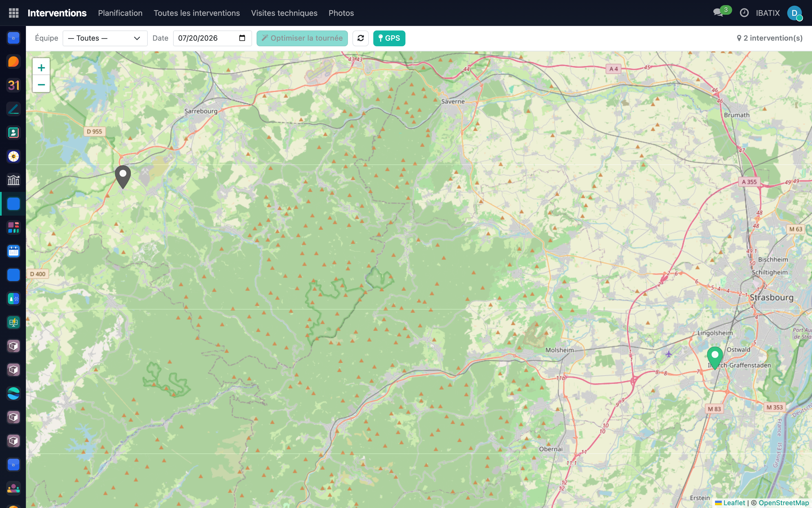Screen dimensions: 812x508
Task: Open the yellow sun C app icon
Action: tap(14, 156)
